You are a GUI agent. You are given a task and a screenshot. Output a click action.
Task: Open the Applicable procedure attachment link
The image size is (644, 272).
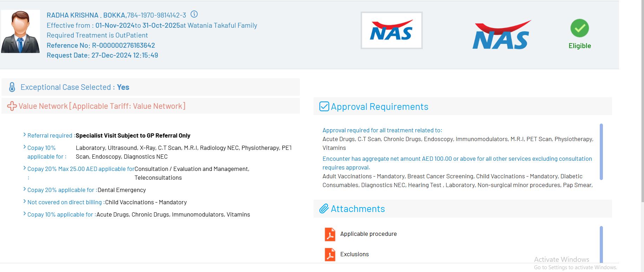tap(368, 234)
